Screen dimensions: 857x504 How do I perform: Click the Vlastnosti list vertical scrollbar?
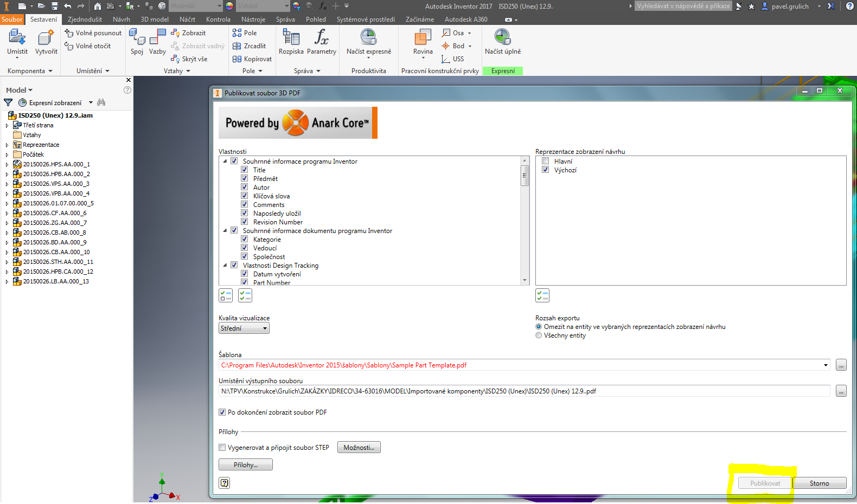tap(525, 220)
